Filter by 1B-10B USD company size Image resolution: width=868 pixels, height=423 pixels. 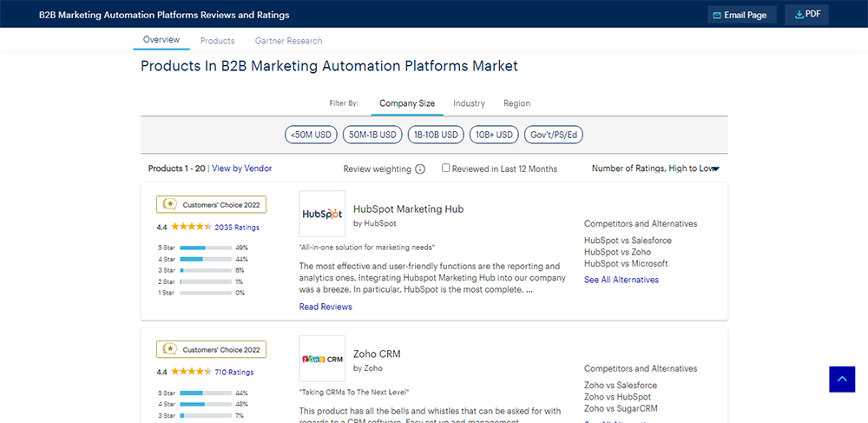pos(436,135)
